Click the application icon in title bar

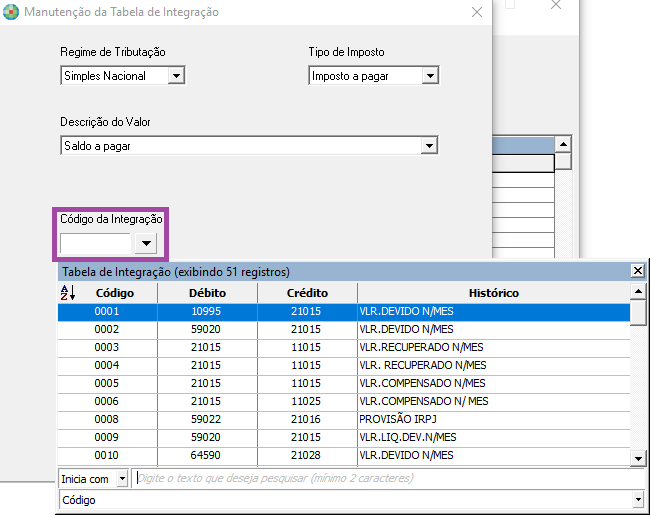coord(10,12)
